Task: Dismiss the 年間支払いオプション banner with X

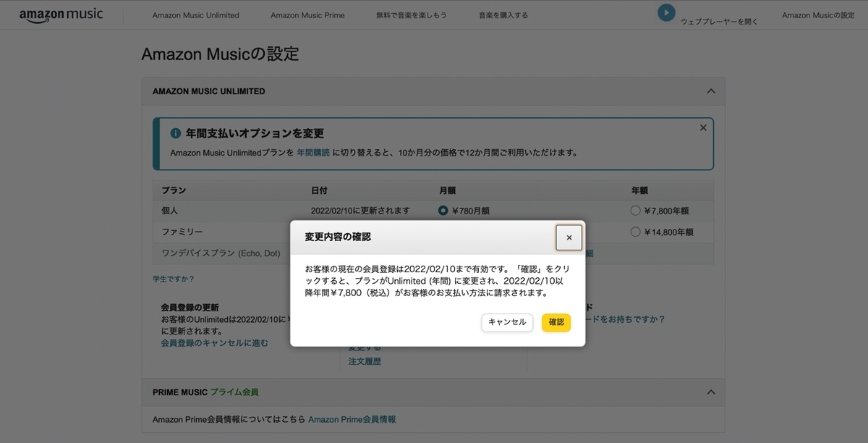Action: (703, 127)
